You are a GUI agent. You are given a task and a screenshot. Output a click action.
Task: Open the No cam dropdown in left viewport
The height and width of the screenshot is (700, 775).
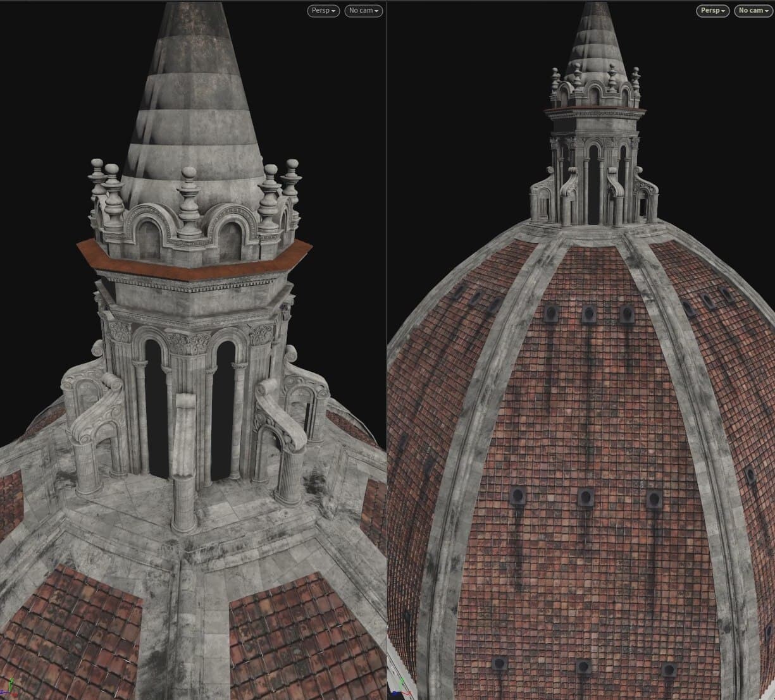pyautogui.click(x=364, y=11)
